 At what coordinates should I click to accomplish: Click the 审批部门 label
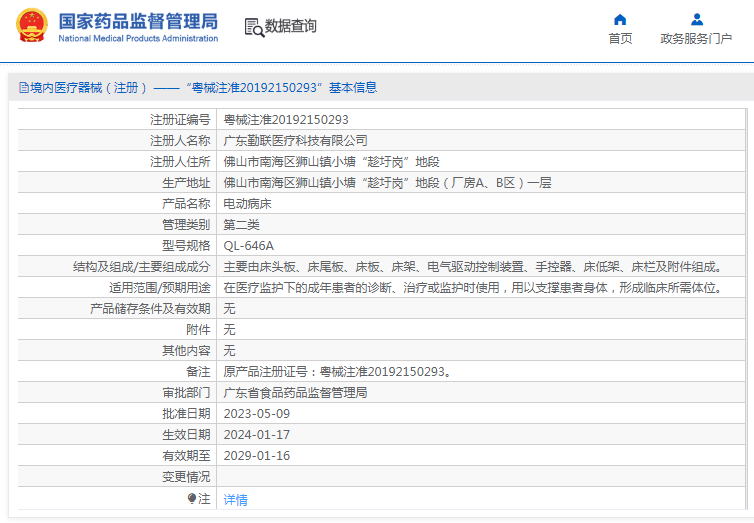click(x=186, y=393)
